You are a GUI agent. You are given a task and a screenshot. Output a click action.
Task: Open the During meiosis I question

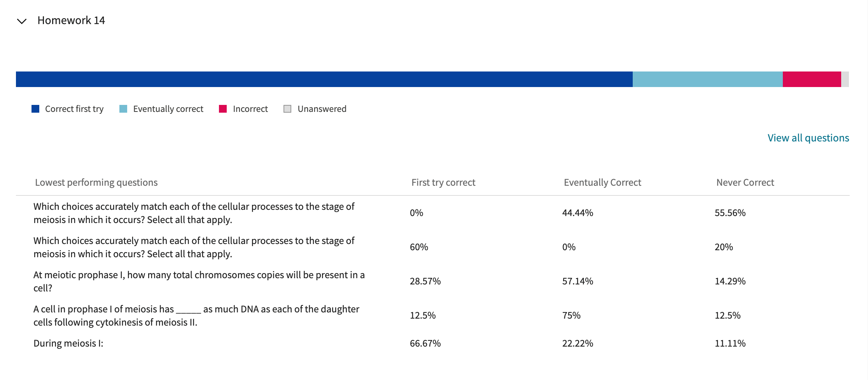click(x=68, y=343)
